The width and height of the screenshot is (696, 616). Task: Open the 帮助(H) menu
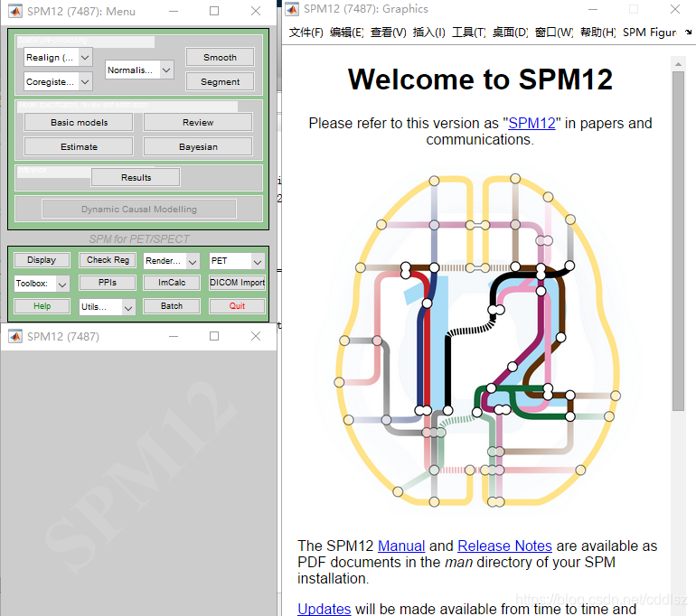pos(597,33)
